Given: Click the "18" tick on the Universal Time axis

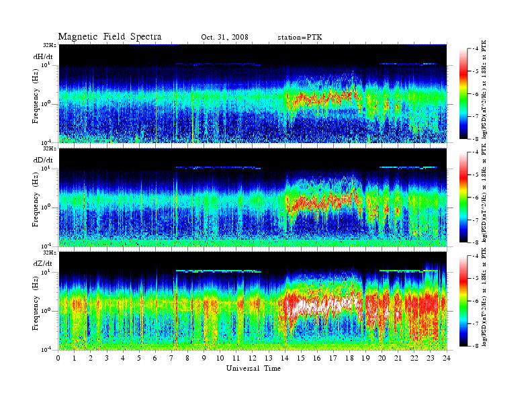Looking at the screenshot, I should pos(349,358).
